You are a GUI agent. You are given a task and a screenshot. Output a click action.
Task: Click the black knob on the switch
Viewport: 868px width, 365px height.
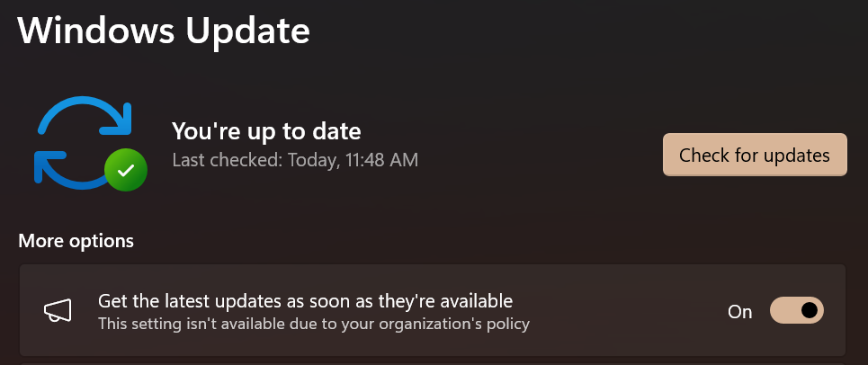click(x=810, y=311)
